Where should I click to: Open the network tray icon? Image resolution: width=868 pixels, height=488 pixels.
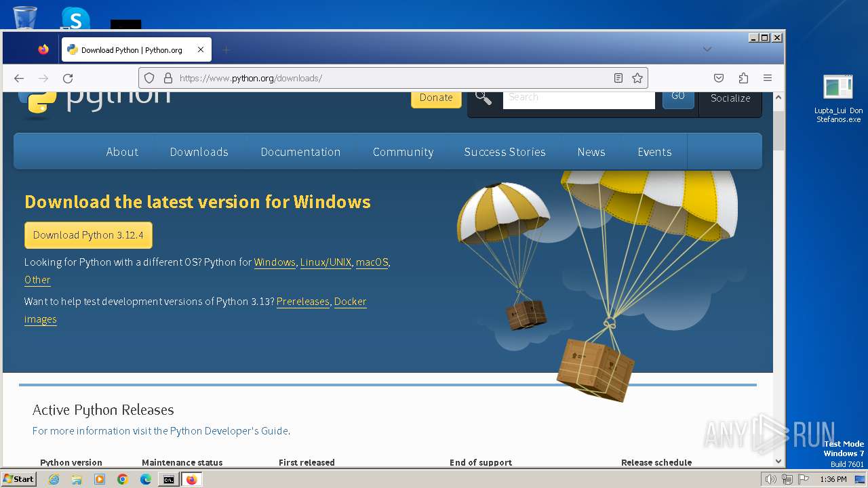click(787, 479)
